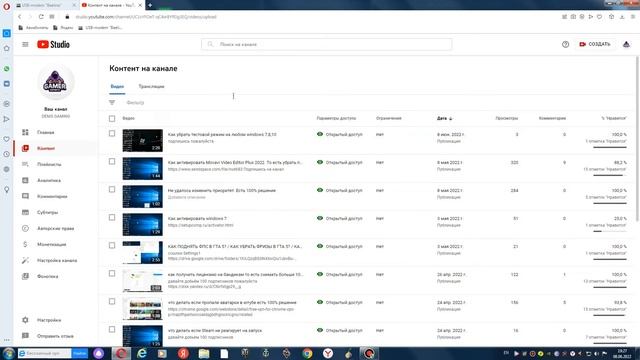Open visibility dropdown of the приоритет video
The height and width of the screenshot is (360, 640).
click(x=340, y=190)
